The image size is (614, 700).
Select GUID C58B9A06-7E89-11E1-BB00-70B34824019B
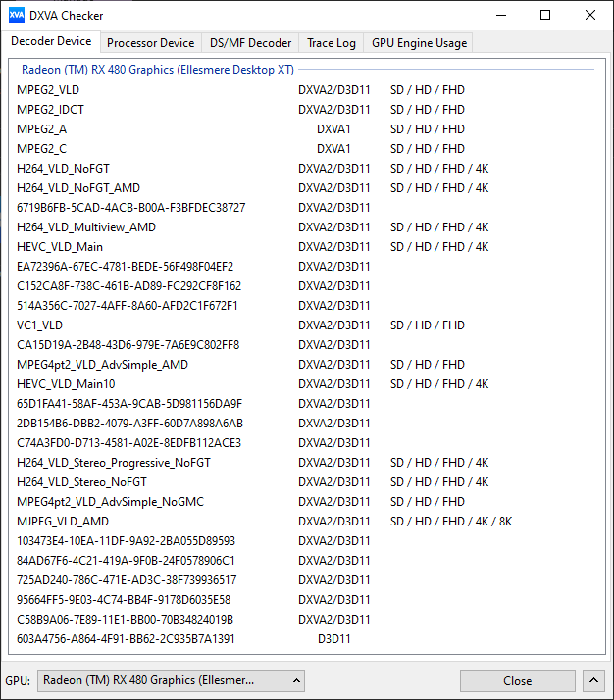point(306,620)
